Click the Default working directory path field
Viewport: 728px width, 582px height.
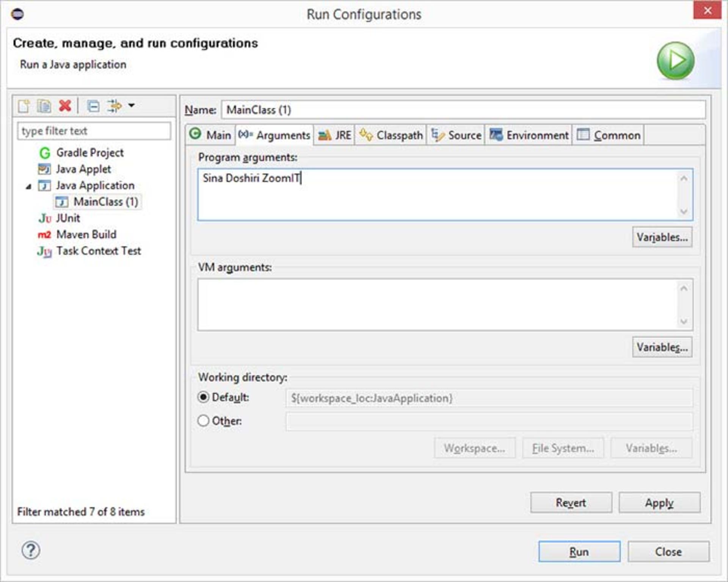click(489, 398)
